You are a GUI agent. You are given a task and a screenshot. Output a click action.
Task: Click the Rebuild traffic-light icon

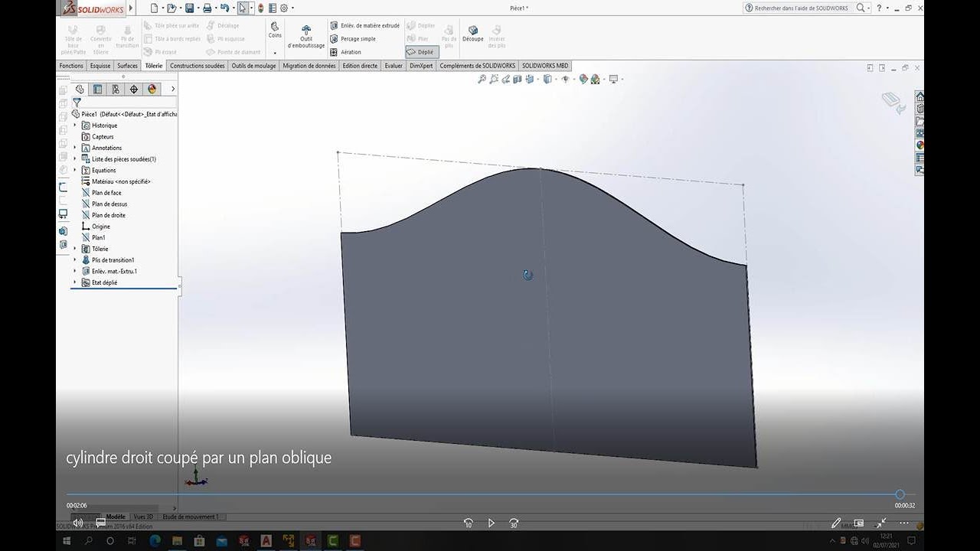click(x=261, y=8)
